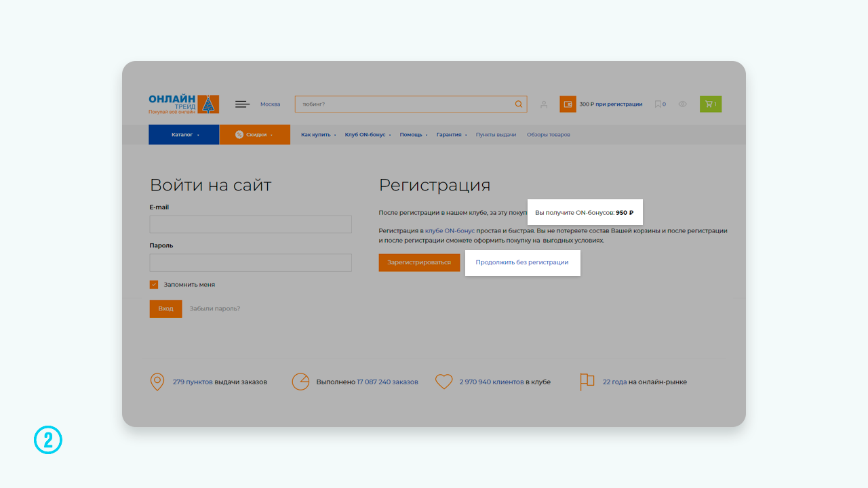This screenshot has width=868, height=488.
Task: Open 17 087 240 заказов link
Action: 387,382
